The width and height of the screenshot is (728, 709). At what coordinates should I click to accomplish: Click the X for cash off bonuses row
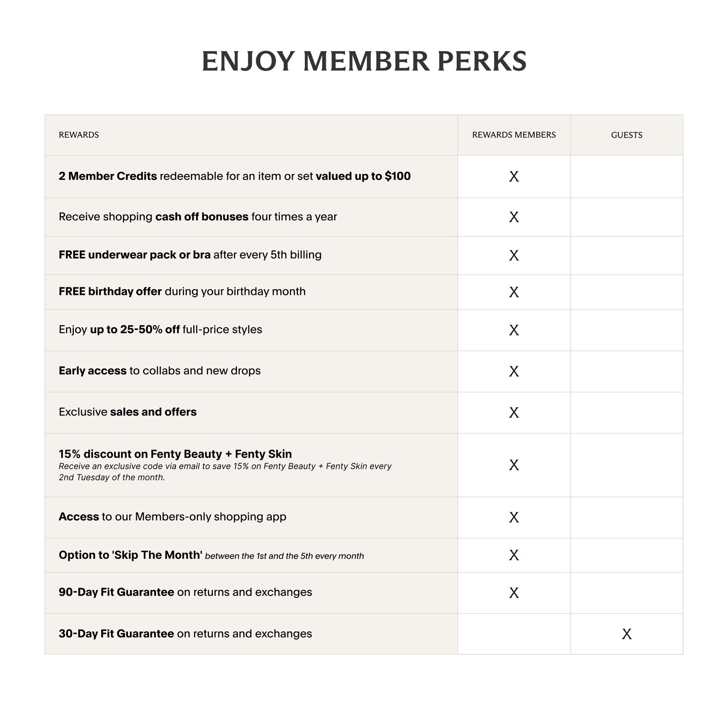point(514,217)
